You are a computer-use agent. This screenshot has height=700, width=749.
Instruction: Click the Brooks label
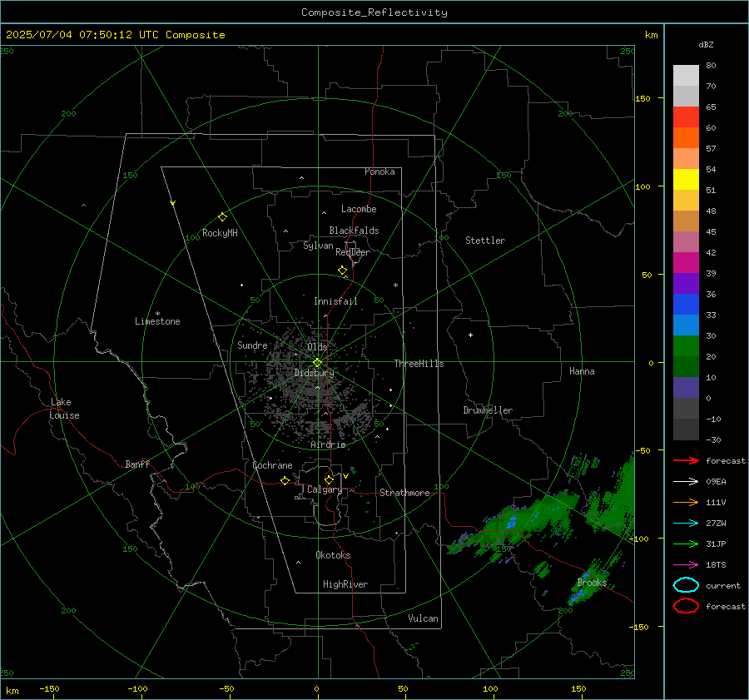[592, 583]
